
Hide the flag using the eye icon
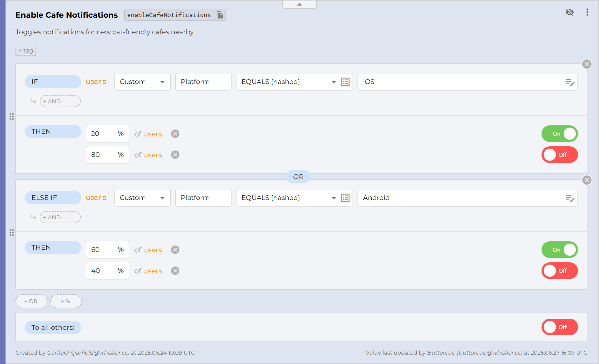(x=570, y=12)
